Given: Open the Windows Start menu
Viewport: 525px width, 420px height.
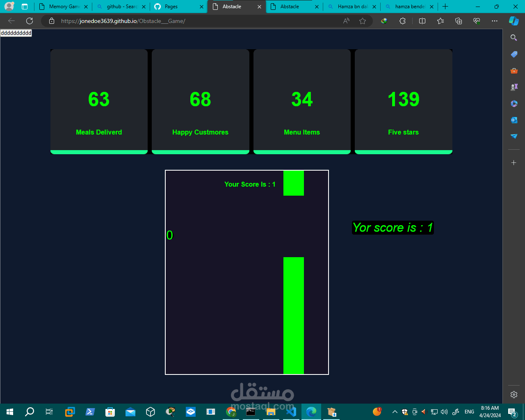Looking at the screenshot, I should click(x=10, y=412).
